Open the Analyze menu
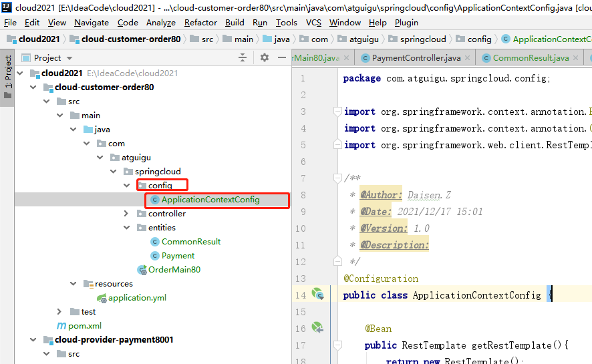 click(161, 23)
